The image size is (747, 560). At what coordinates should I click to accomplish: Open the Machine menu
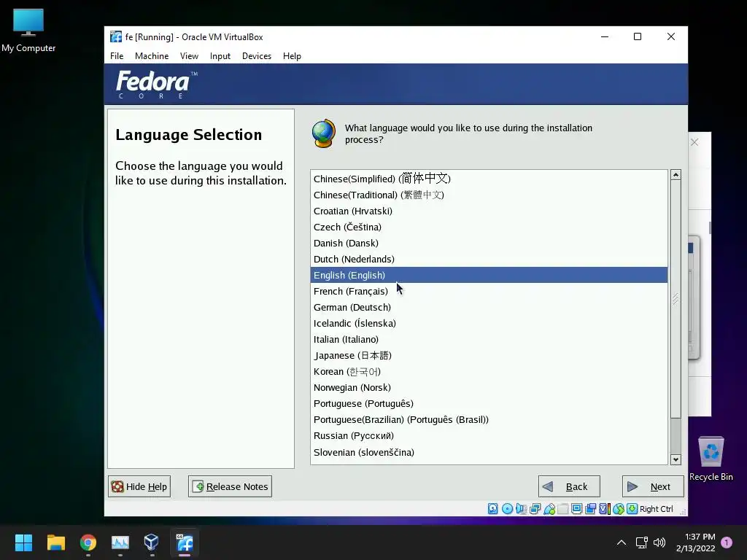tap(152, 56)
